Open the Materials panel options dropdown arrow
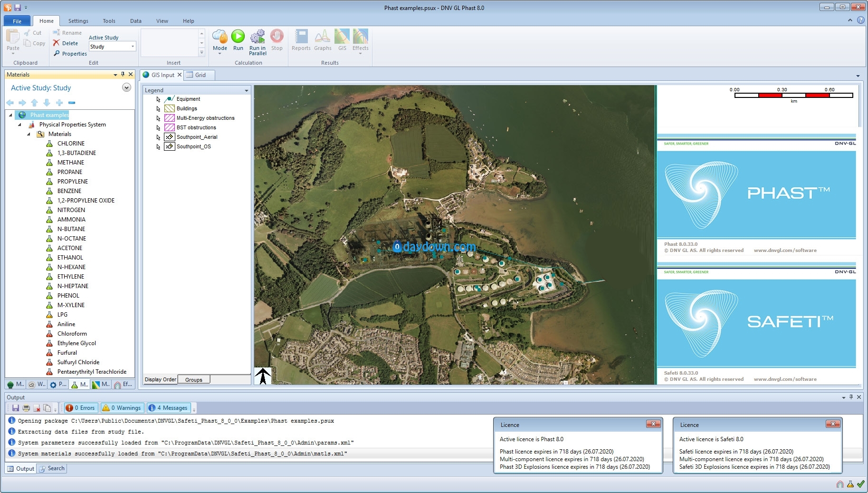Image resolution: width=868 pixels, height=493 pixels. 115,75
